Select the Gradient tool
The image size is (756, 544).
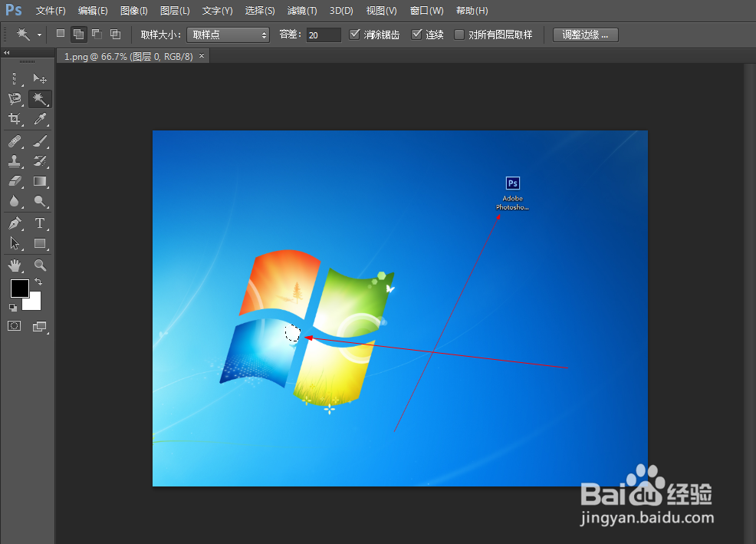pyautogui.click(x=40, y=181)
